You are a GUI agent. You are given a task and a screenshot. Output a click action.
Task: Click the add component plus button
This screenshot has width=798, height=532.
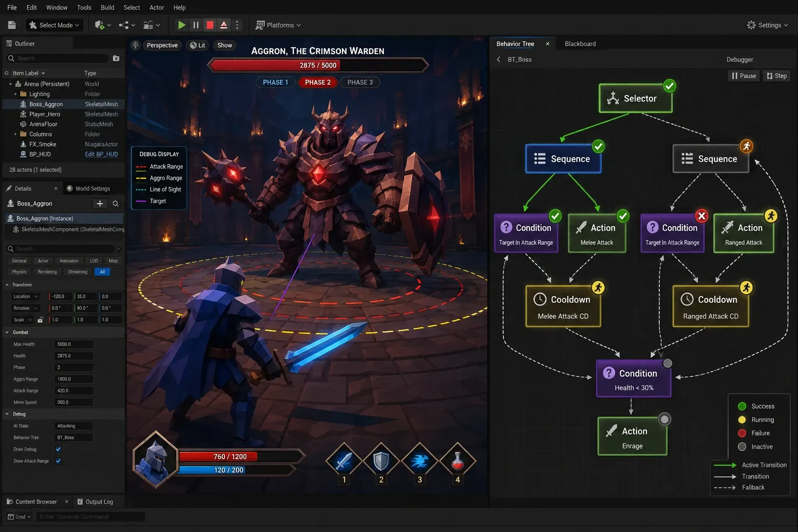pos(100,204)
